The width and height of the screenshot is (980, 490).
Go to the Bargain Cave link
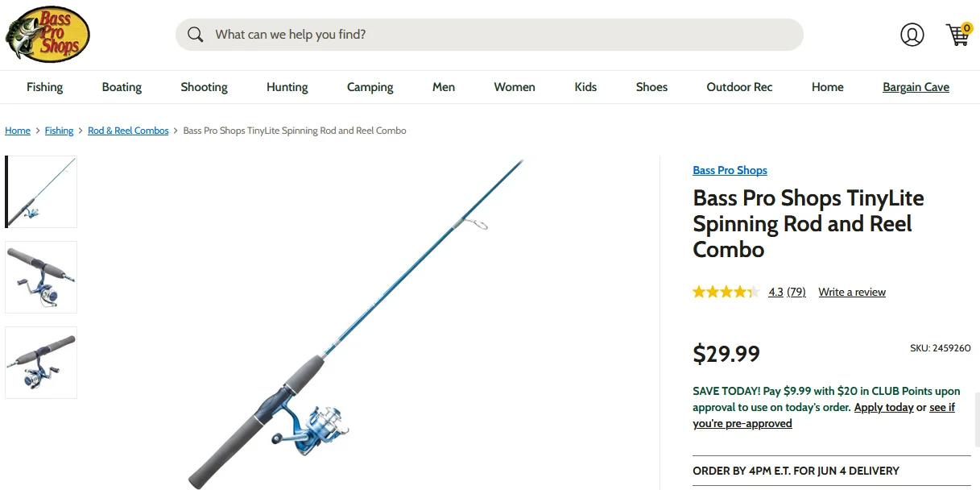click(x=916, y=87)
